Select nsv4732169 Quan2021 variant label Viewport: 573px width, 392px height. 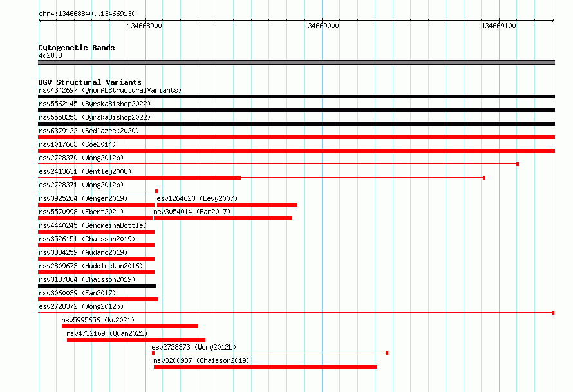[x=107, y=333]
